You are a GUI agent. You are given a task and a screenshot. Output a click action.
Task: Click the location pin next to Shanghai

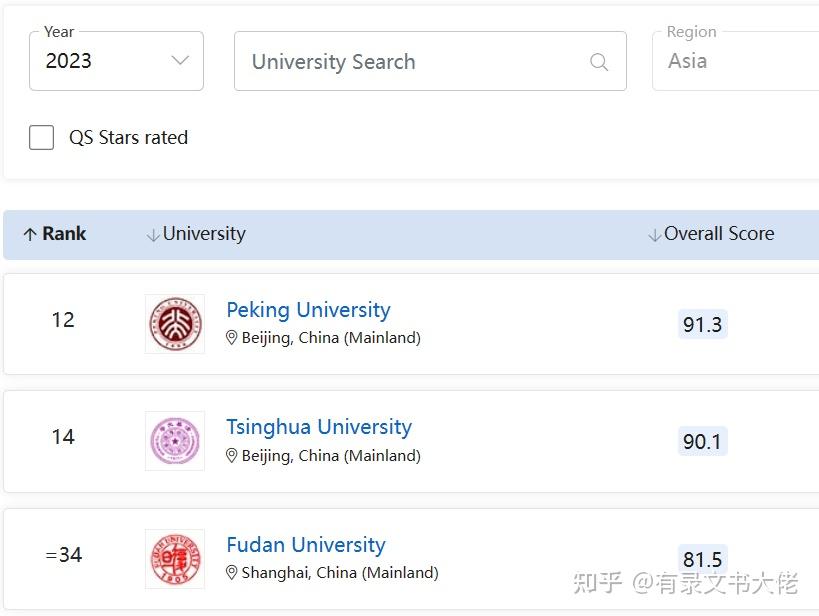[231, 573]
